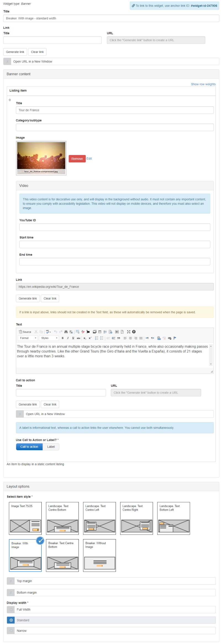Click the YouTube ID field
The width and height of the screenshot is (221, 644).
(115, 227)
